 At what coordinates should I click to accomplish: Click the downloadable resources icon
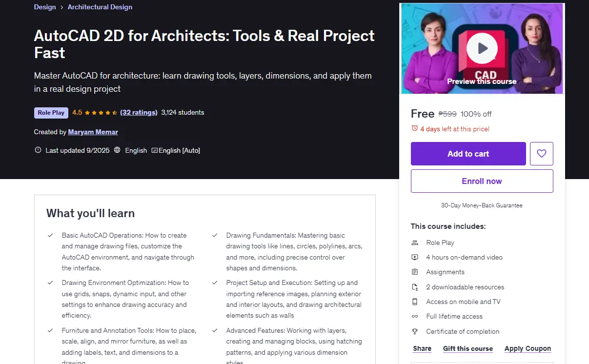(415, 287)
